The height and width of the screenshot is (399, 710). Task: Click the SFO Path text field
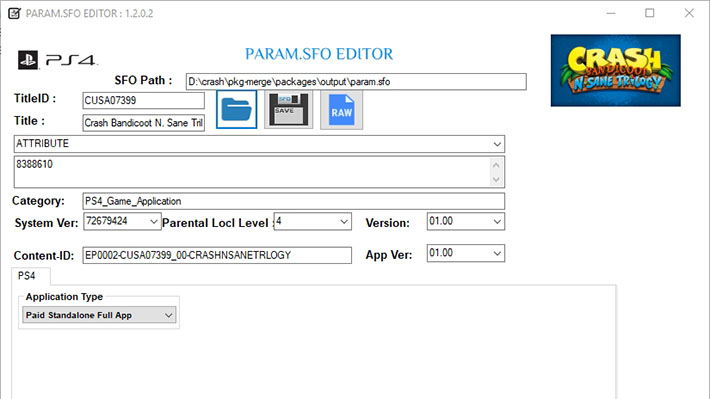point(356,82)
